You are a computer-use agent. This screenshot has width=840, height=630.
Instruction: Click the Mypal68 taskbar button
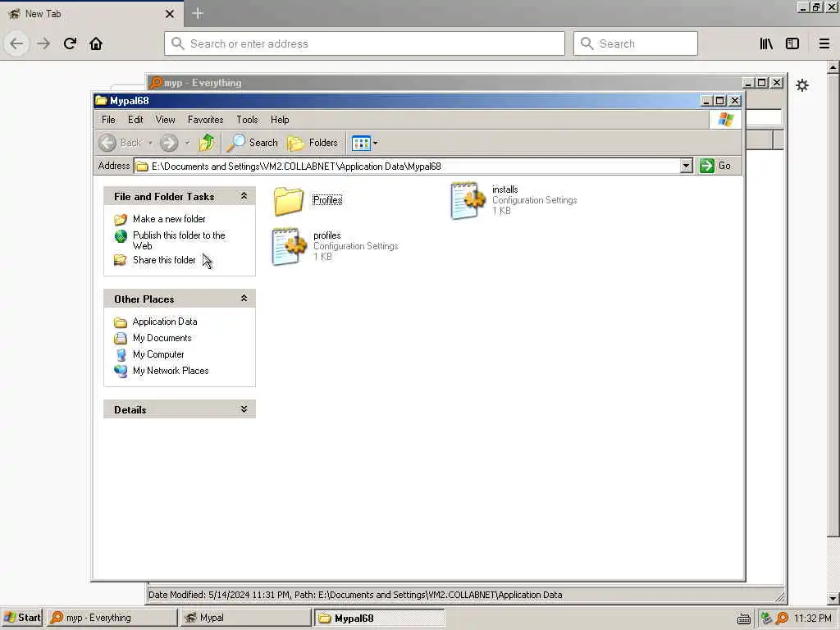[x=379, y=618]
